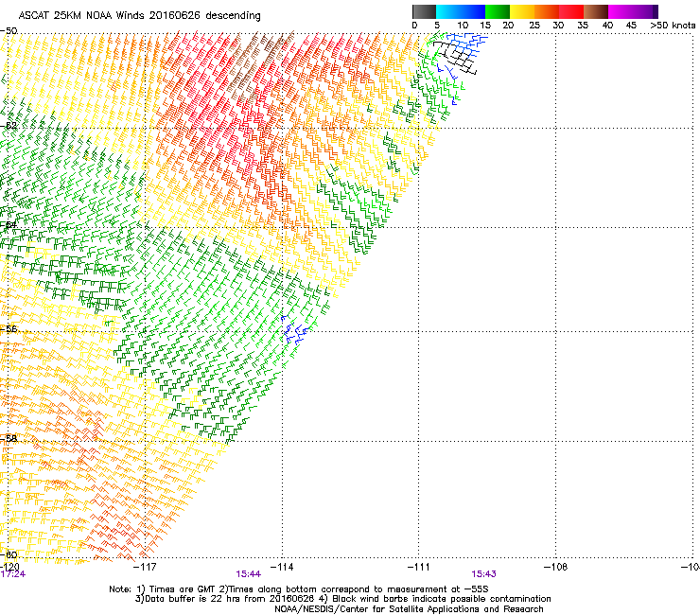This screenshot has height=615, width=700.
Task: Click the note line '3)Data buffer is 22 hrs'
Action: pyautogui.click(x=342, y=599)
